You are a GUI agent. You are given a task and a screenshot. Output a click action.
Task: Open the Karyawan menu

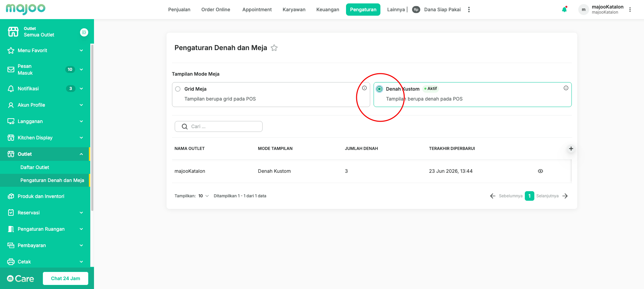(x=294, y=10)
